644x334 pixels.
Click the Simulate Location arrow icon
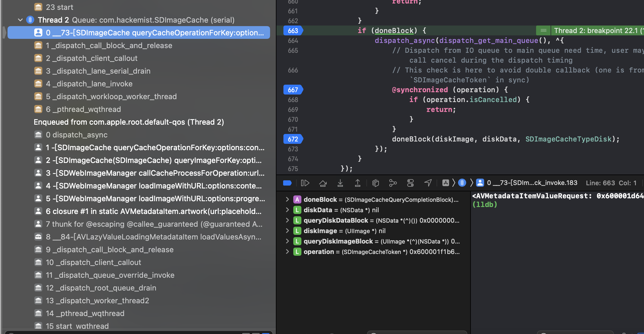click(x=428, y=183)
